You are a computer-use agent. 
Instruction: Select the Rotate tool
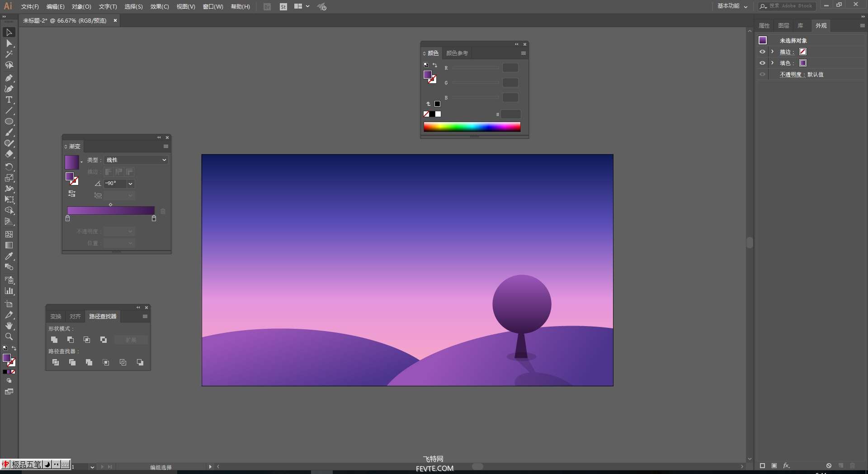click(9, 167)
